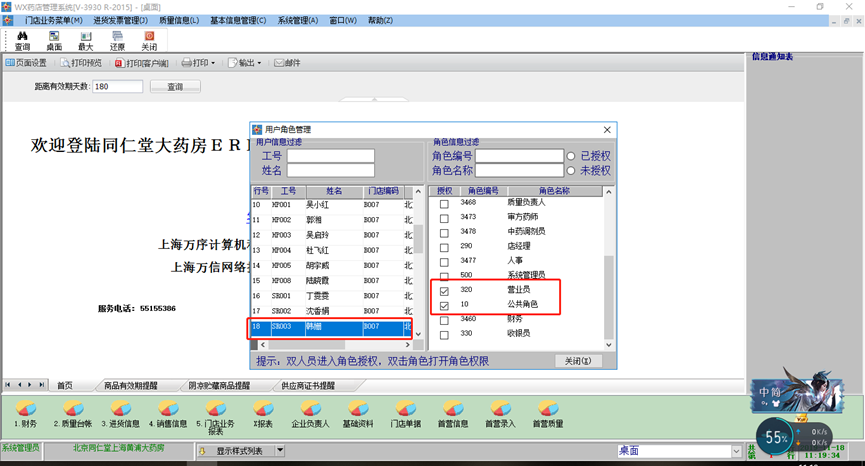Click the user list horizontal scrollbar
This screenshot has height=466, width=865.
pos(335,345)
